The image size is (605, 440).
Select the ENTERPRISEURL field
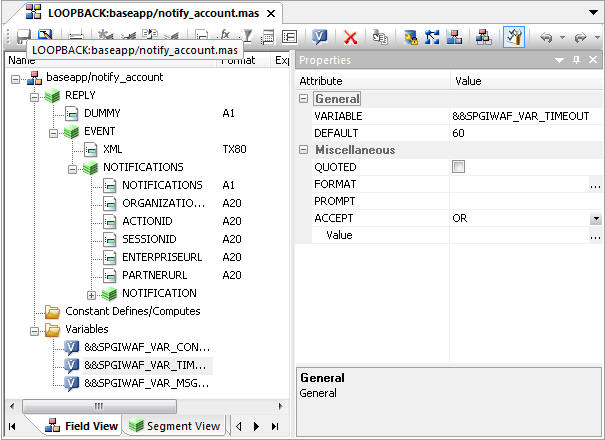pyautogui.click(x=162, y=257)
